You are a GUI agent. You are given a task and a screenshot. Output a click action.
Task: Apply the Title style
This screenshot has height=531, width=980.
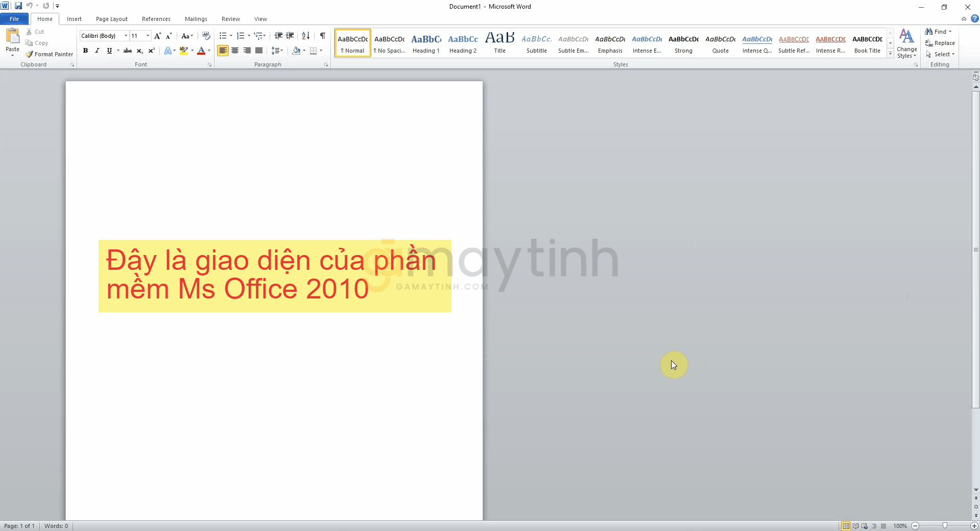click(x=499, y=43)
